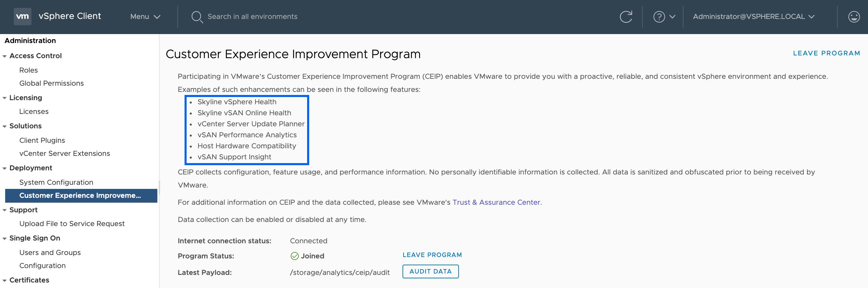
Task: Click the Search in all environments field
Action: pos(252,17)
